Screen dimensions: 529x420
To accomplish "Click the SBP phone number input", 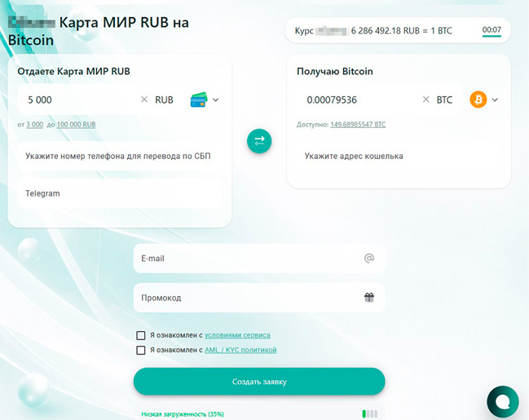I will [120, 156].
